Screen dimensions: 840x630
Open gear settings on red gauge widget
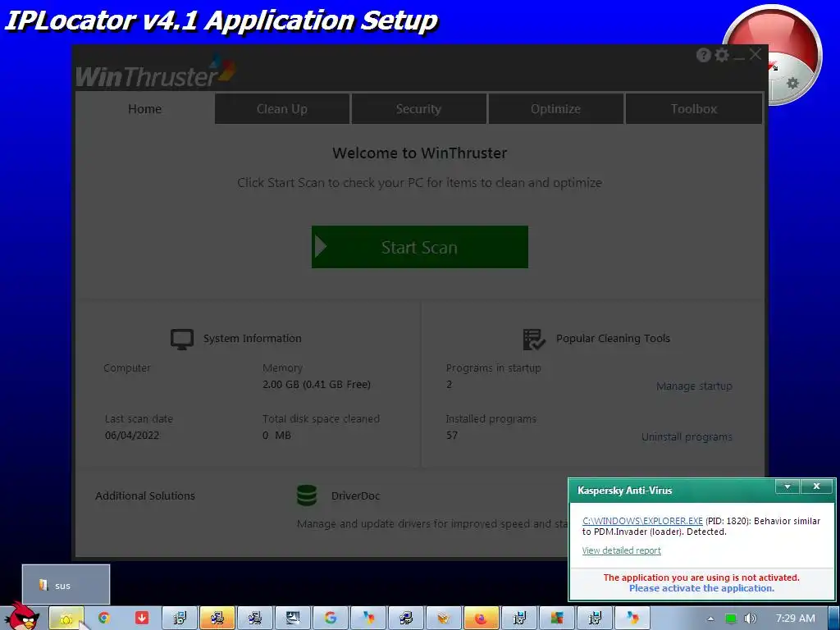[x=793, y=83]
